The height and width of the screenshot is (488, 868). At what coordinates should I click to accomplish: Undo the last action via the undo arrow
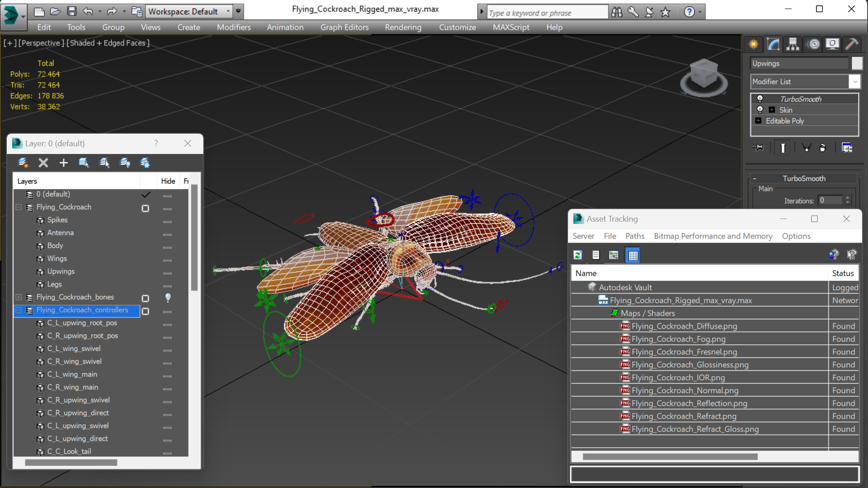tap(88, 12)
